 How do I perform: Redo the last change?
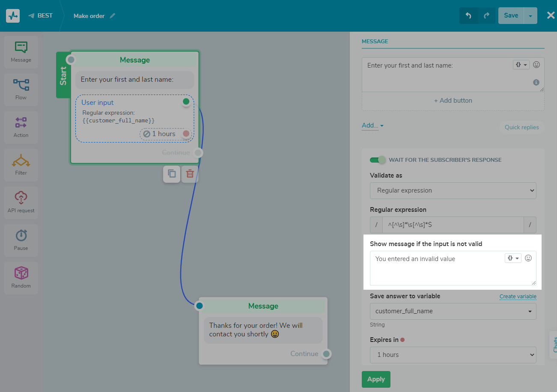tap(486, 15)
